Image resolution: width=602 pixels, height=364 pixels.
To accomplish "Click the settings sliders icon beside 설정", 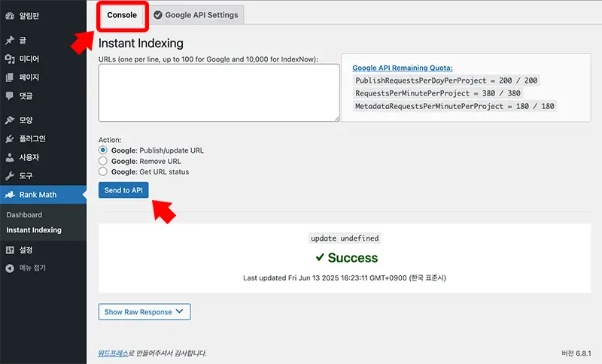I will pos(10,250).
